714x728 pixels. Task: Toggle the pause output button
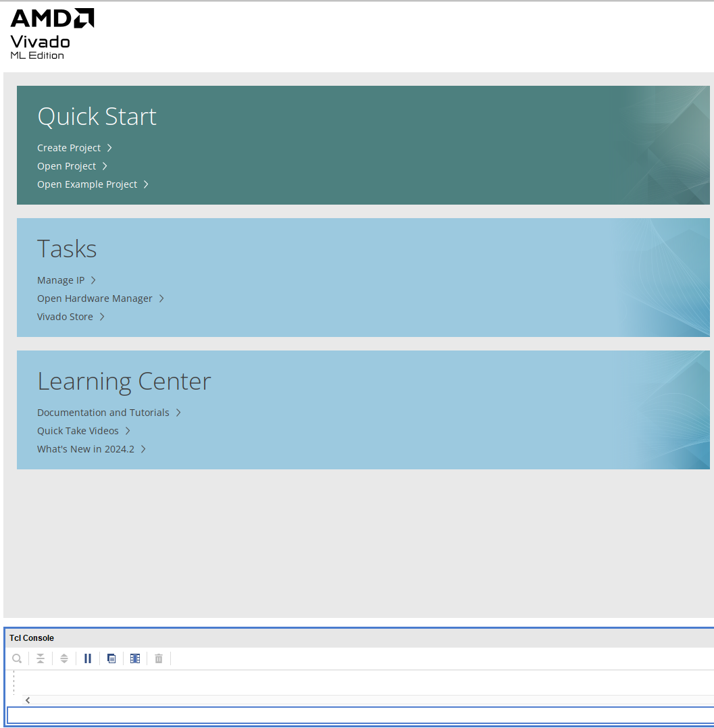(88, 658)
